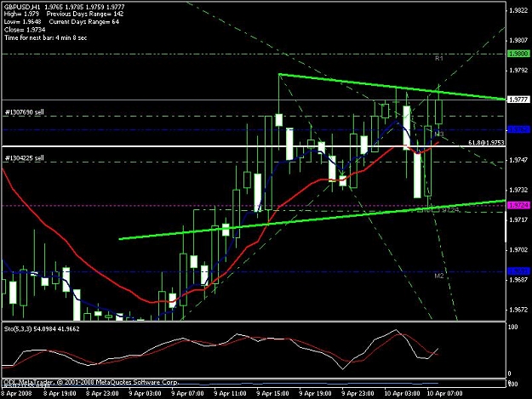Click the stochastic scale value 100
Image resolution: width=532 pixels, height=399 pixels.
click(x=513, y=328)
